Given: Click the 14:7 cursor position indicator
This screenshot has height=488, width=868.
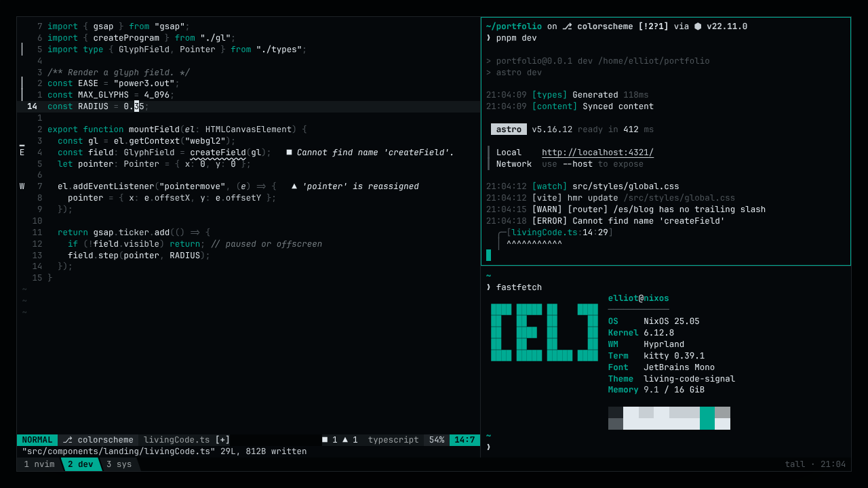Looking at the screenshot, I should (x=465, y=440).
